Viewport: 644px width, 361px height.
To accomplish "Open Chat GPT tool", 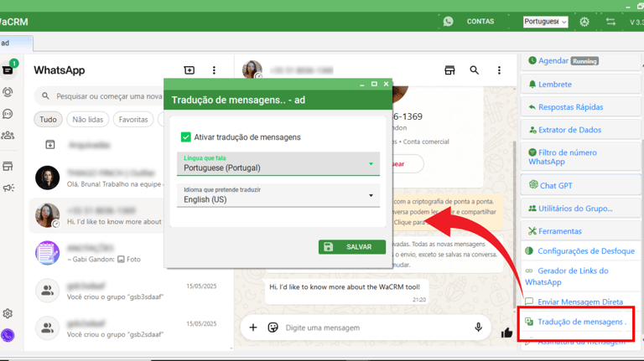I will [580, 185].
